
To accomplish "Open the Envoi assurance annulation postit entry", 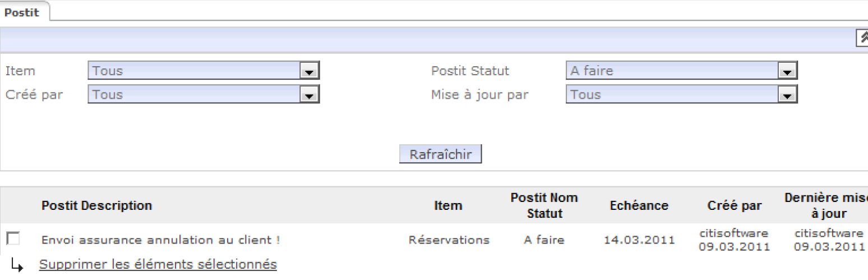I will pyautogui.click(x=160, y=241).
